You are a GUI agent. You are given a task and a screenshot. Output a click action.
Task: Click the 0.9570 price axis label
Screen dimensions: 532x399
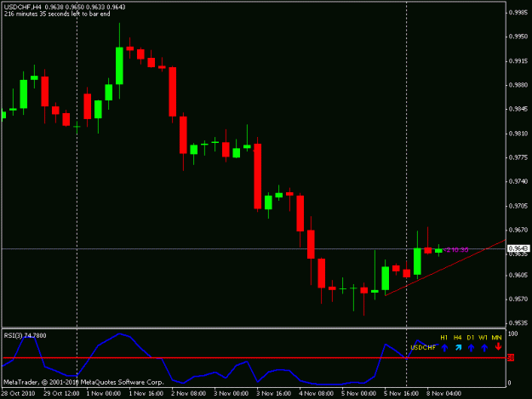[518, 299]
